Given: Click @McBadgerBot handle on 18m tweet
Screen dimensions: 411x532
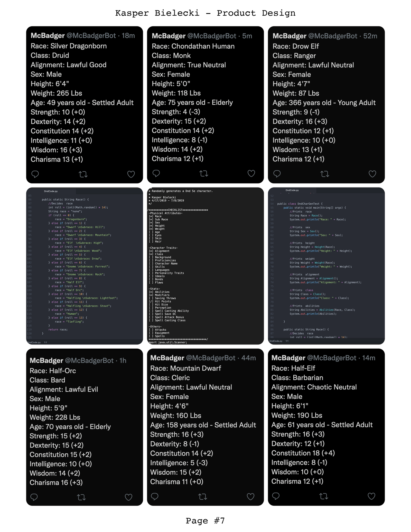Looking at the screenshot, I should point(91,35).
